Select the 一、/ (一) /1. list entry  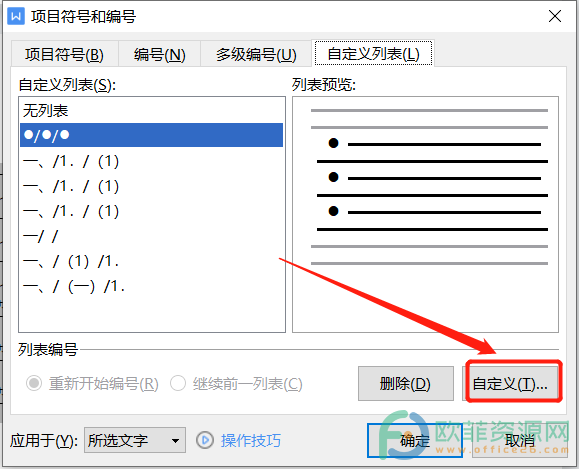[x=151, y=286]
